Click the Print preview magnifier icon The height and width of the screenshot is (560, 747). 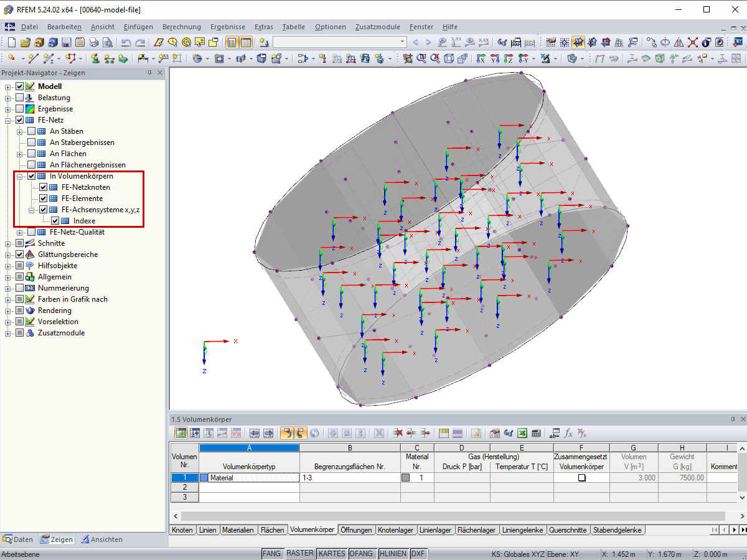[107, 42]
